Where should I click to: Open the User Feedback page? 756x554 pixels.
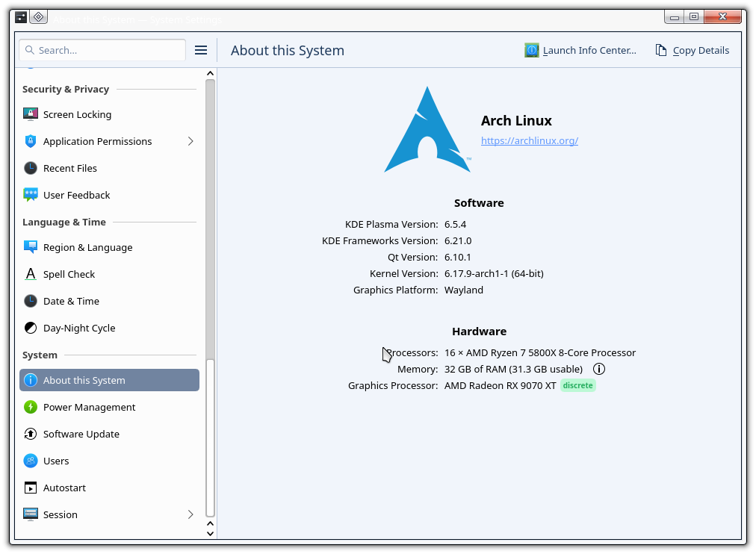pos(110,195)
